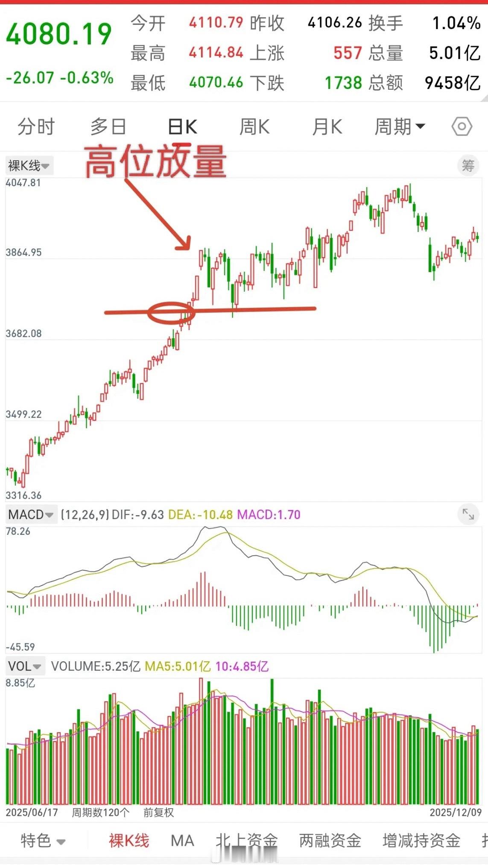Screen dimensions: 488x868
Task: Tap the 4080.19 index price
Action: point(59,34)
